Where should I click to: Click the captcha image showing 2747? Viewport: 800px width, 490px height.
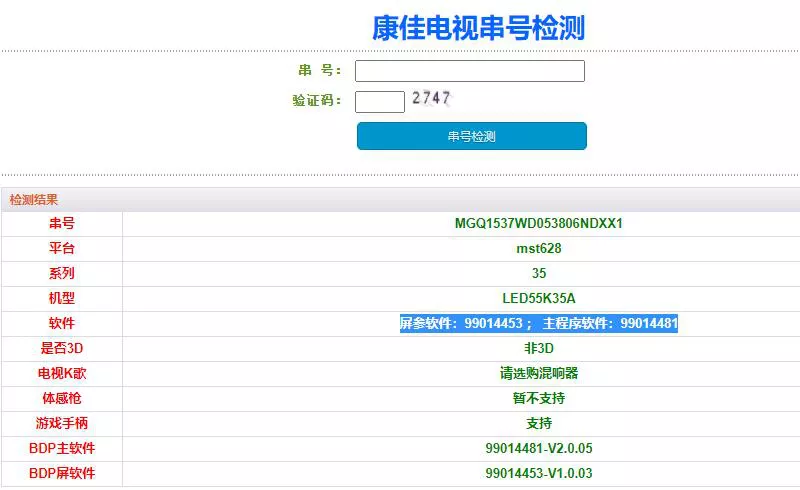(x=431, y=98)
